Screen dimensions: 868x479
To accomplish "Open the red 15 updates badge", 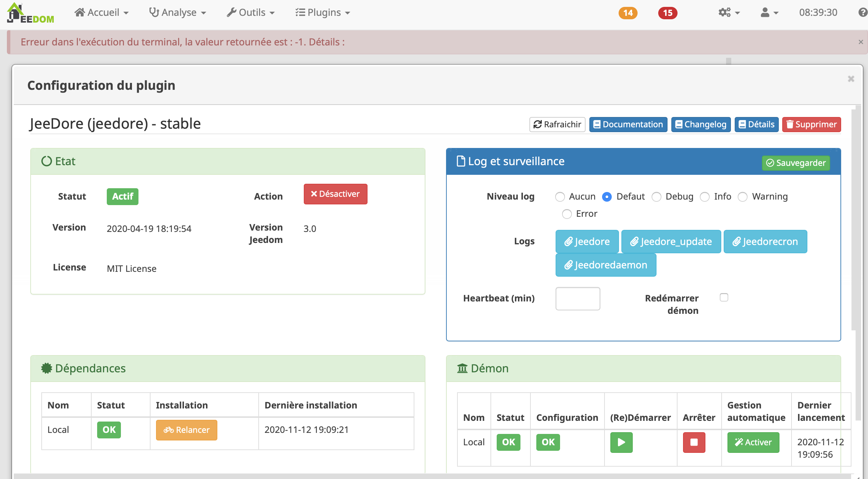I will (667, 13).
